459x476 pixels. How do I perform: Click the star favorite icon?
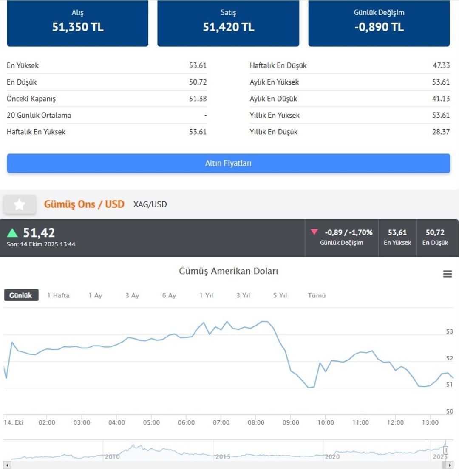(20, 204)
